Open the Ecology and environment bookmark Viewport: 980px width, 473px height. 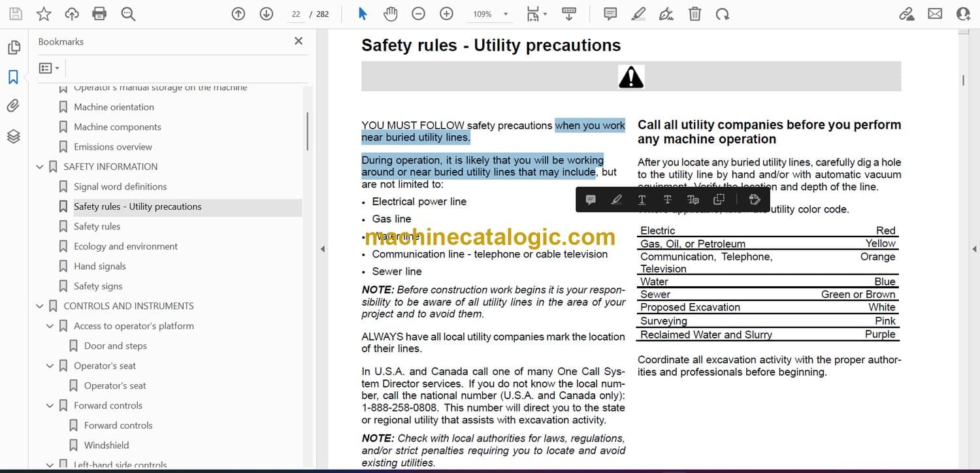pos(125,246)
